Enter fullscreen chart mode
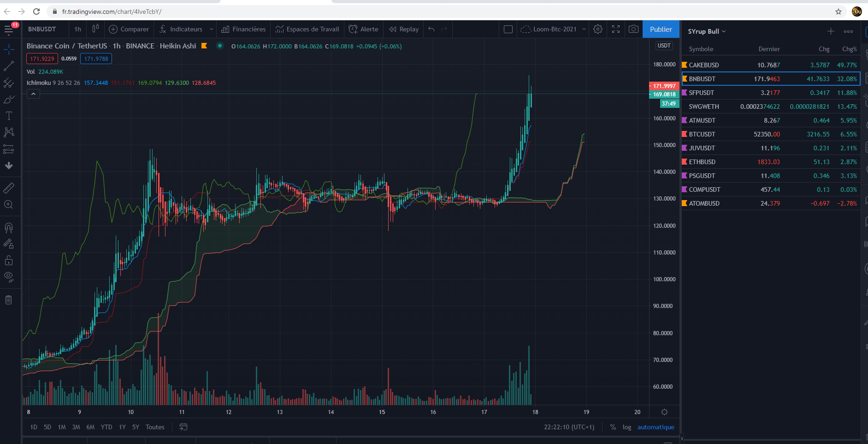The width and height of the screenshot is (868, 444). pos(616,29)
